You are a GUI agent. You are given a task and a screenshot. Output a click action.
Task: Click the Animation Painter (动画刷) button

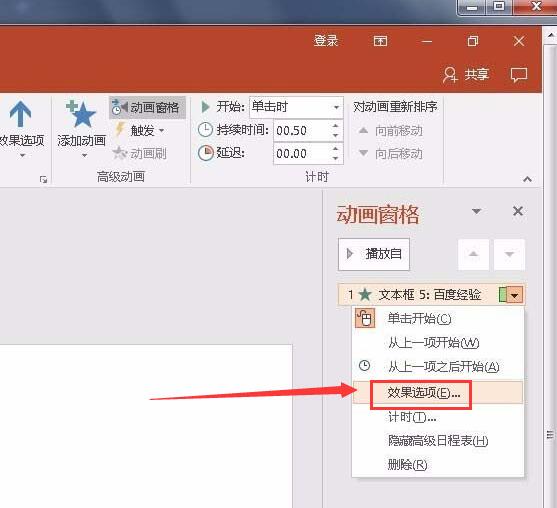[x=140, y=153]
